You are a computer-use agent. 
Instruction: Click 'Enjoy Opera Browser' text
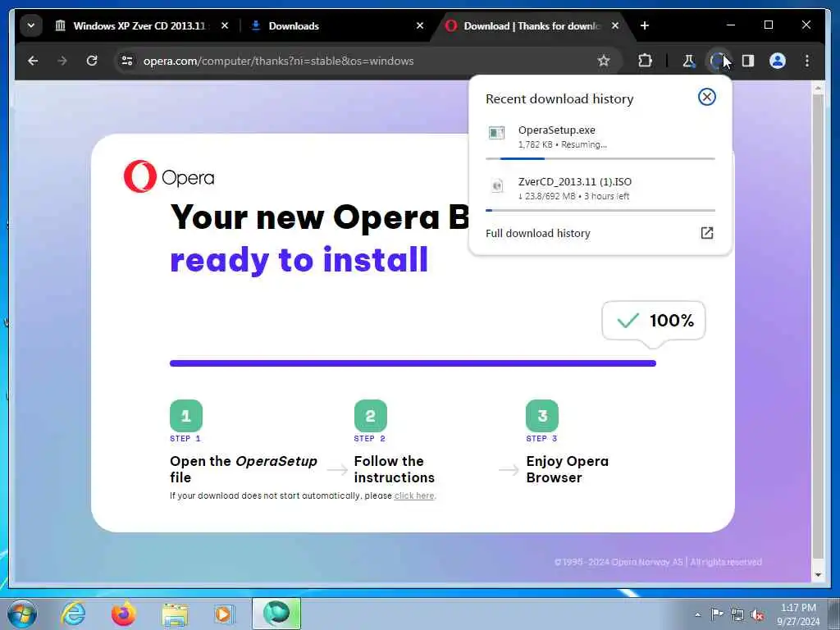[568, 468]
